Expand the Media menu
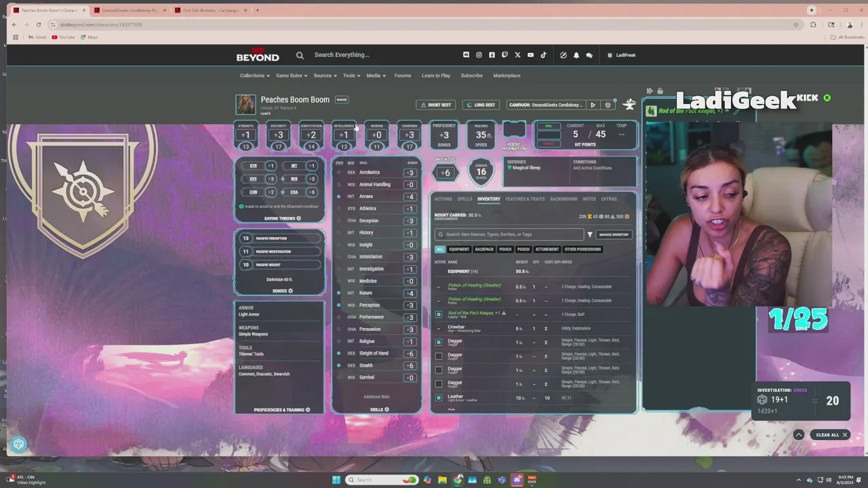Image resolution: width=868 pixels, height=488 pixels. point(376,75)
